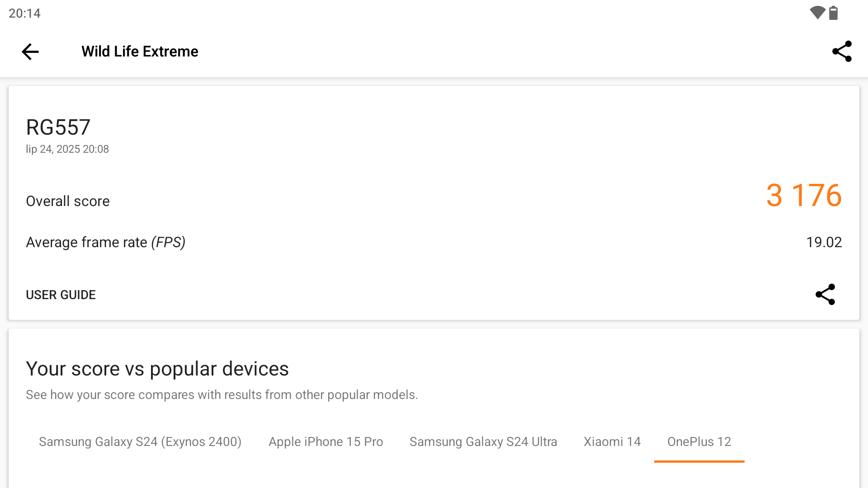Tap the Wi-Fi status icon

[x=817, y=13]
